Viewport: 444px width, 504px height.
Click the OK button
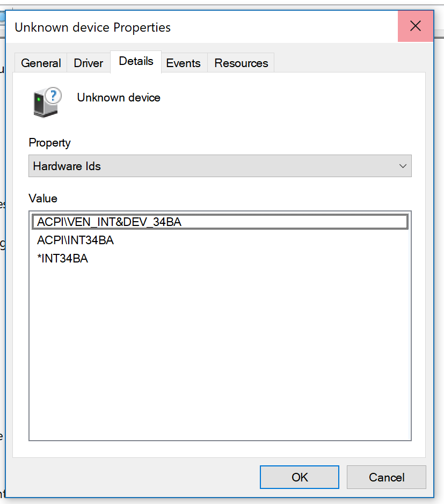coord(299,477)
